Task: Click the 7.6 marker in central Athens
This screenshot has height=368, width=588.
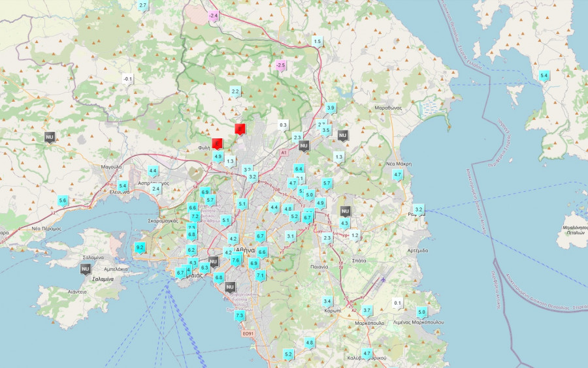Action: pos(236,260)
